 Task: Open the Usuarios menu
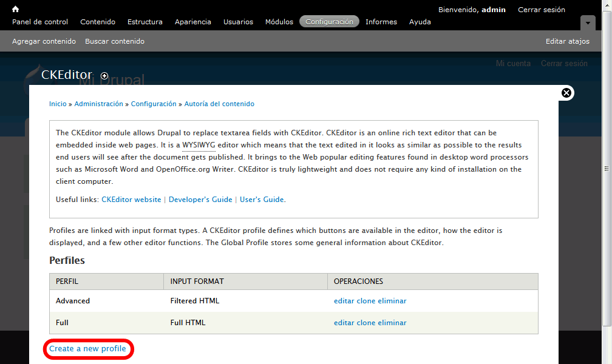coord(238,22)
